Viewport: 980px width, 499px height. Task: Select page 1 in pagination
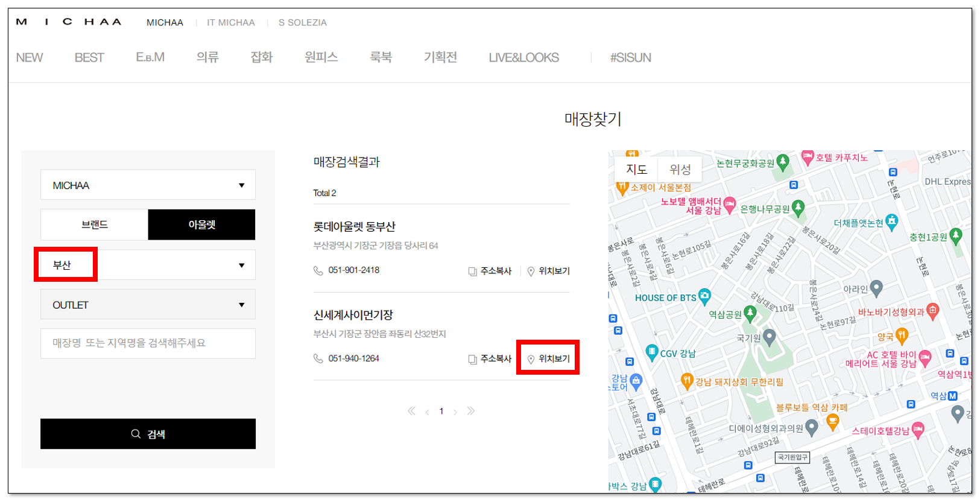coord(441,412)
